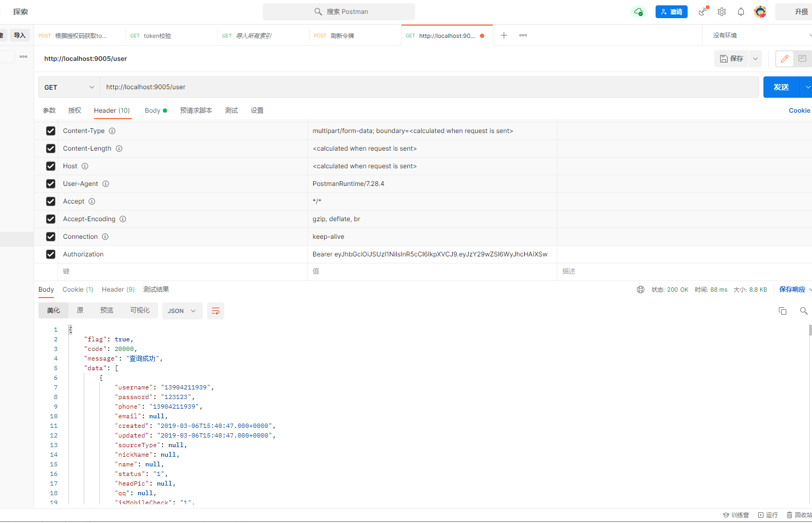Click the settings gear icon in header
The image size is (812, 523).
[722, 12]
